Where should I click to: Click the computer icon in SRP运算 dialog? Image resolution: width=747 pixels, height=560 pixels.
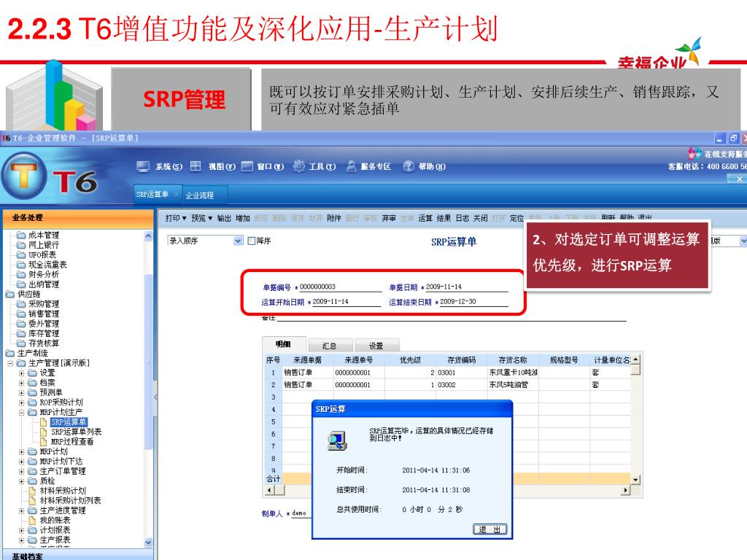[337, 440]
